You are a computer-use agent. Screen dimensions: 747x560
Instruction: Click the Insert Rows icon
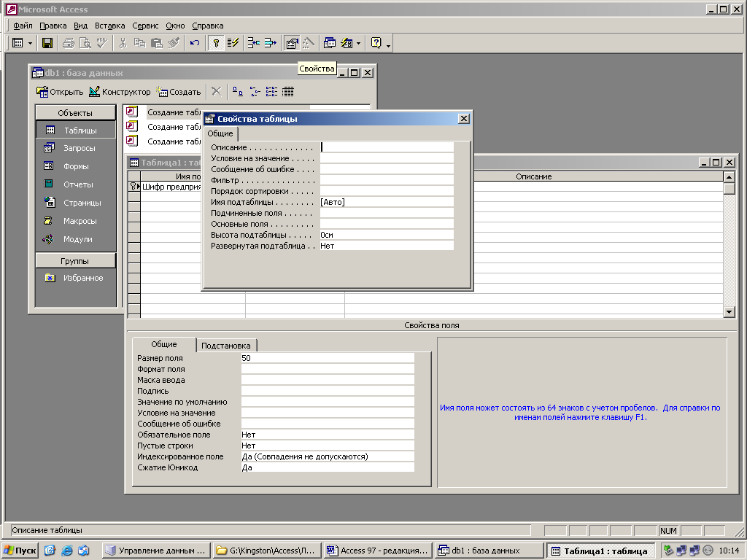tap(253, 43)
